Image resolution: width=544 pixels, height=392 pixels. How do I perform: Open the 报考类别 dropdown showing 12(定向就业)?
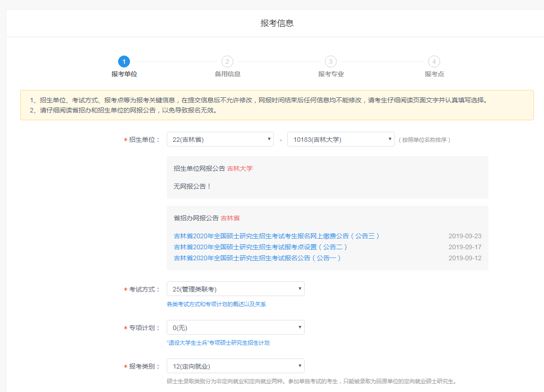[x=235, y=365]
